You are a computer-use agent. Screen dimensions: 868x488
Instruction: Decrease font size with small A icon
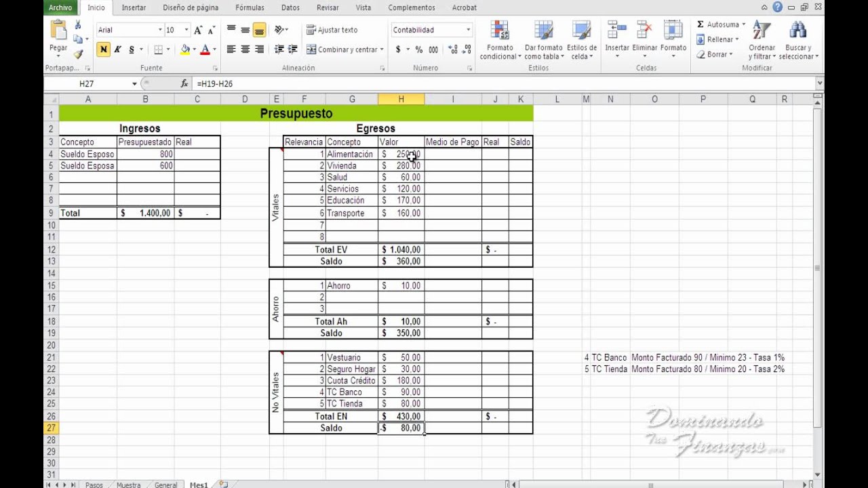[211, 30]
